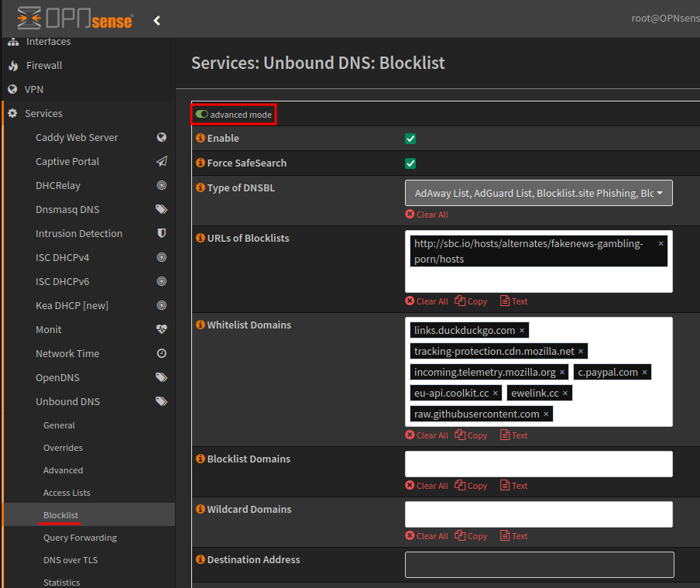Click Clear All under Wildcard Domains

[x=427, y=536]
